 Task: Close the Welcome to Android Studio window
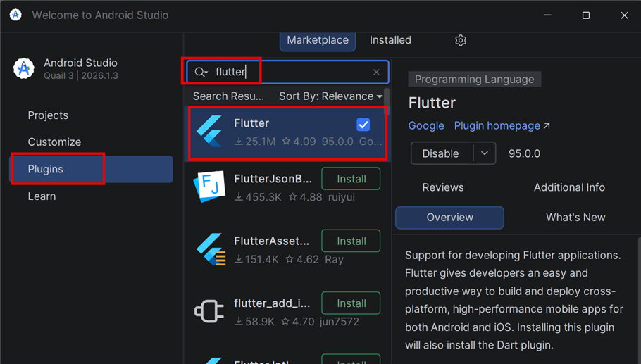(x=624, y=15)
